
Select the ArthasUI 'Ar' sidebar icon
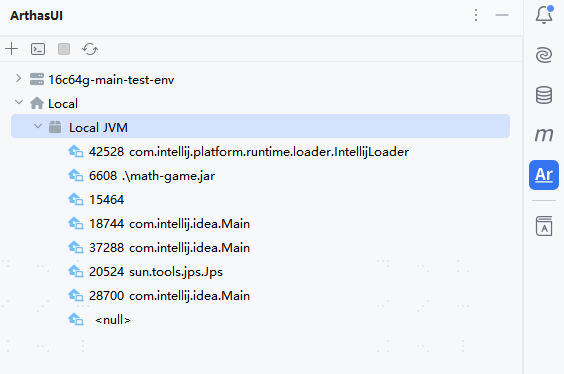pos(544,175)
